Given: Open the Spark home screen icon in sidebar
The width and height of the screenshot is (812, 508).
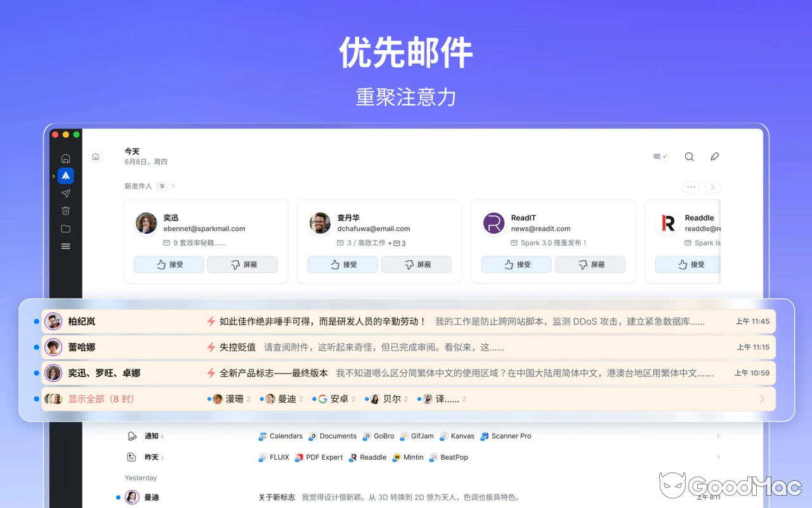Looking at the screenshot, I should pos(65,158).
